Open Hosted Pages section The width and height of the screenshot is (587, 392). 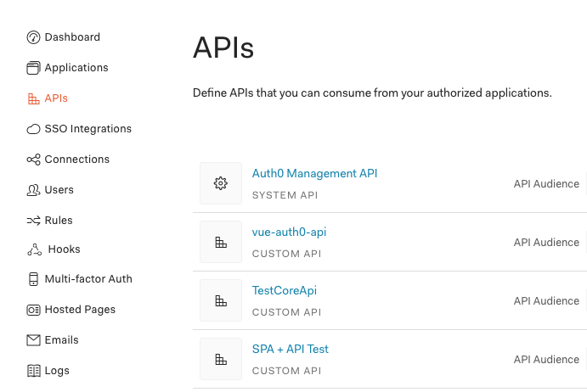point(80,310)
